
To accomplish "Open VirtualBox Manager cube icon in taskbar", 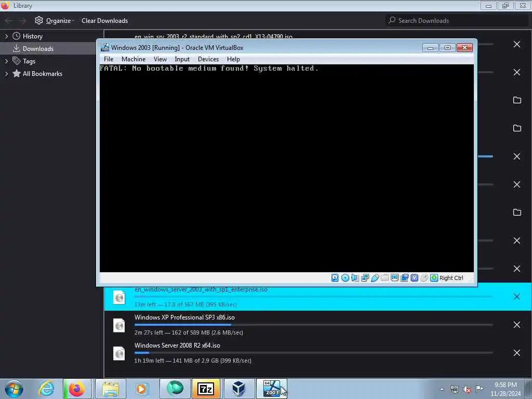I will [x=238, y=389].
